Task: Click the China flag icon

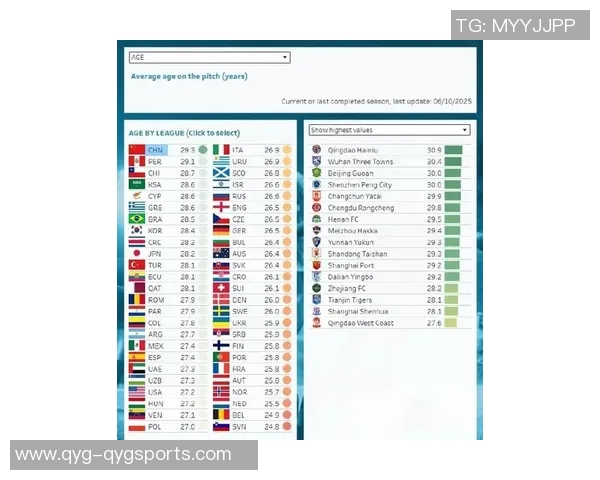Action: click(x=137, y=150)
